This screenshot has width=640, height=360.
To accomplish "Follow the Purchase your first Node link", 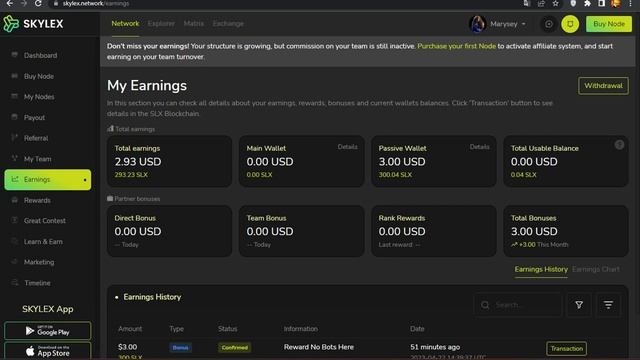I will click(x=456, y=46).
